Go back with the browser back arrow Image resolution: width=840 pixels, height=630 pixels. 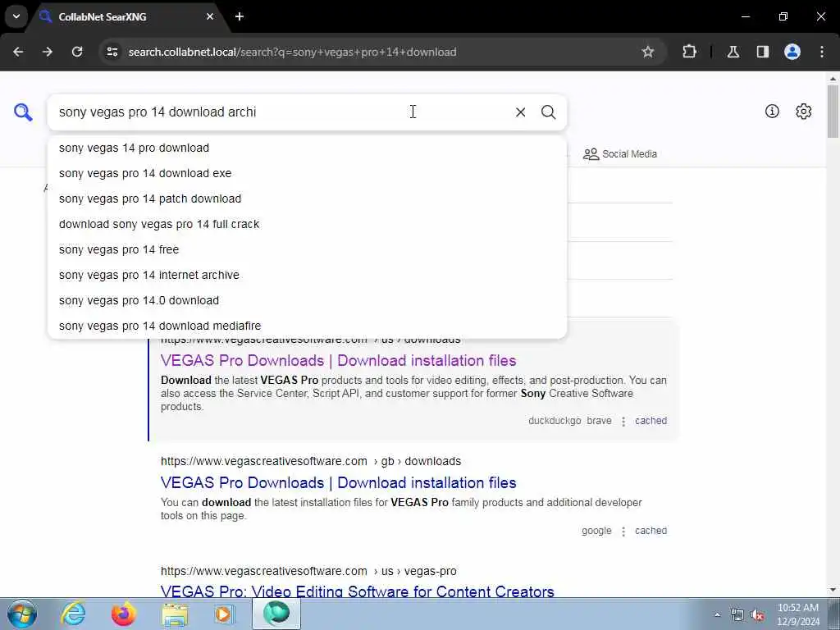(18, 52)
